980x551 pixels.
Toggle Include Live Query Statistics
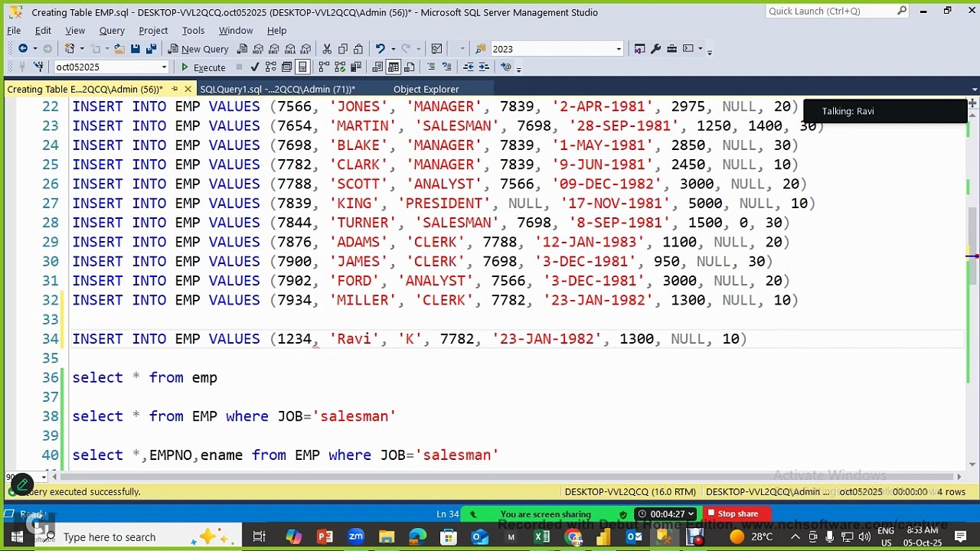click(x=340, y=67)
